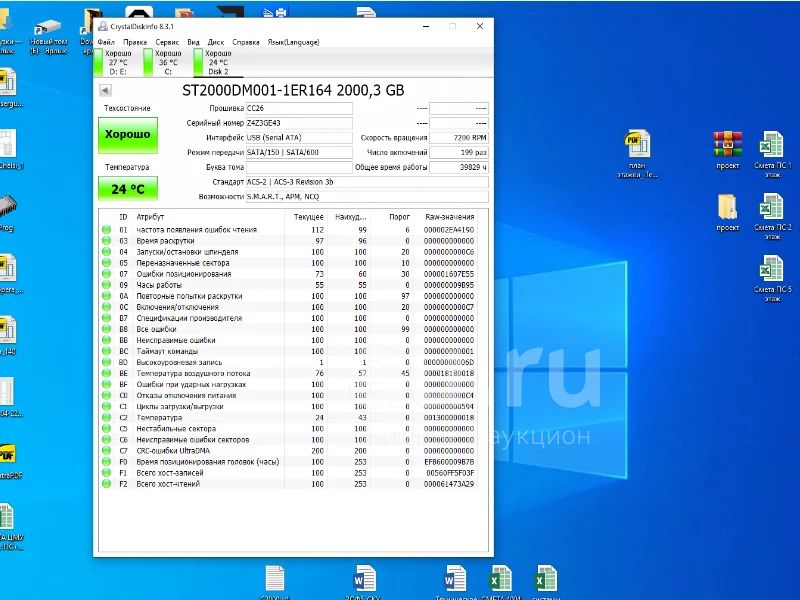This screenshot has height=600, width=800.
Task: Click the Прошивка field showing CC26
Action: (299, 108)
